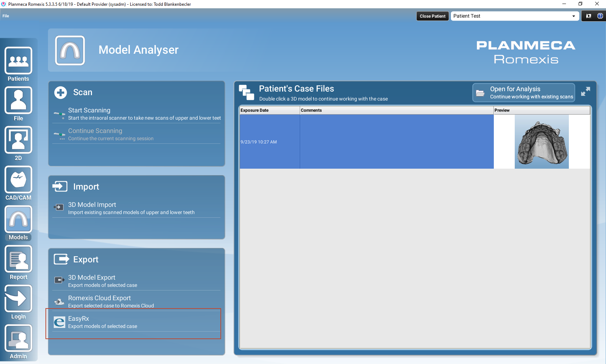This screenshot has height=364, width=606.
Task: Restore down the Romexis window
Action: click(x=580, y=4)
